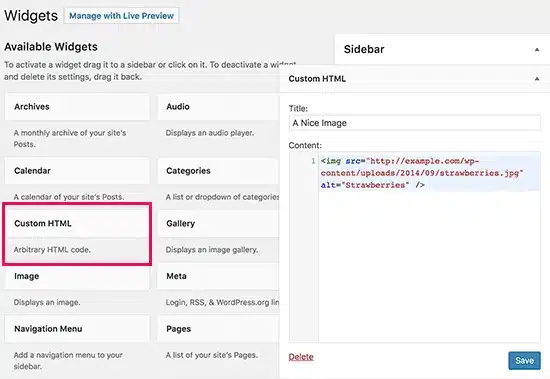Click the Sidebar heading
The height and width of the screenshot is (379, 550).
pos(364,49)
